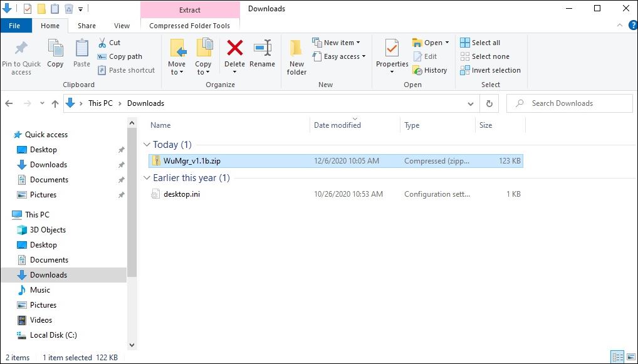Switch to the Home ribbon tab
The image size is (638, 364).
pyautogui.click(x=50, y=26)
